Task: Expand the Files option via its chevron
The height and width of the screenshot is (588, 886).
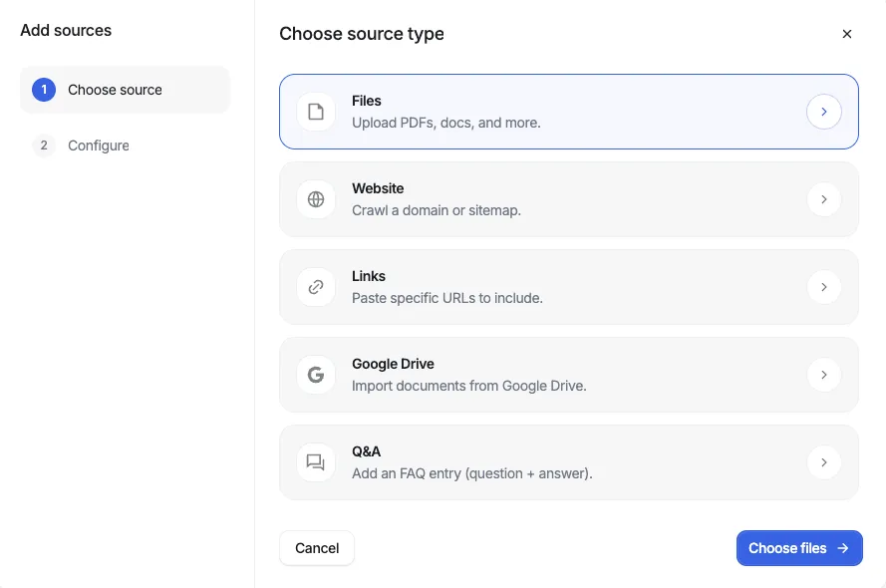Action: [824, 112]
